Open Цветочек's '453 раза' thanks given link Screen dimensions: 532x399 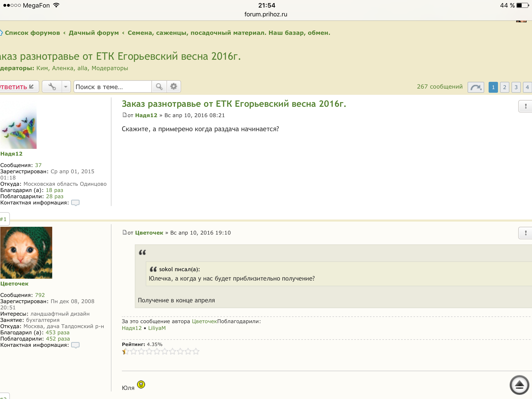pos(58,332)
